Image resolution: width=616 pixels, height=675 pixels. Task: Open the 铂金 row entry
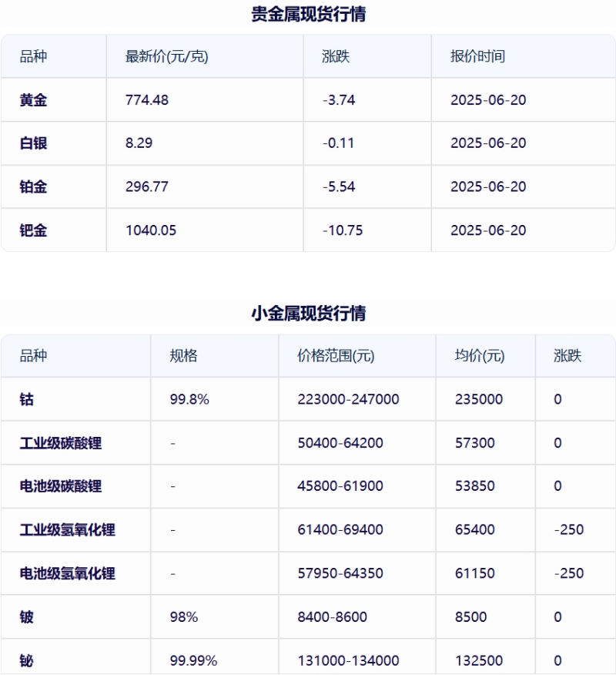[33, 186]
